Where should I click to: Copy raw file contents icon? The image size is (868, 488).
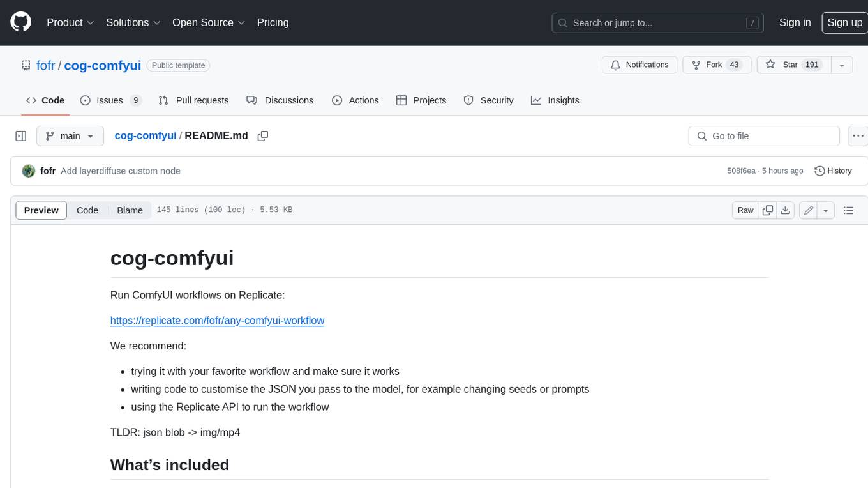click(x=768, y=210)
